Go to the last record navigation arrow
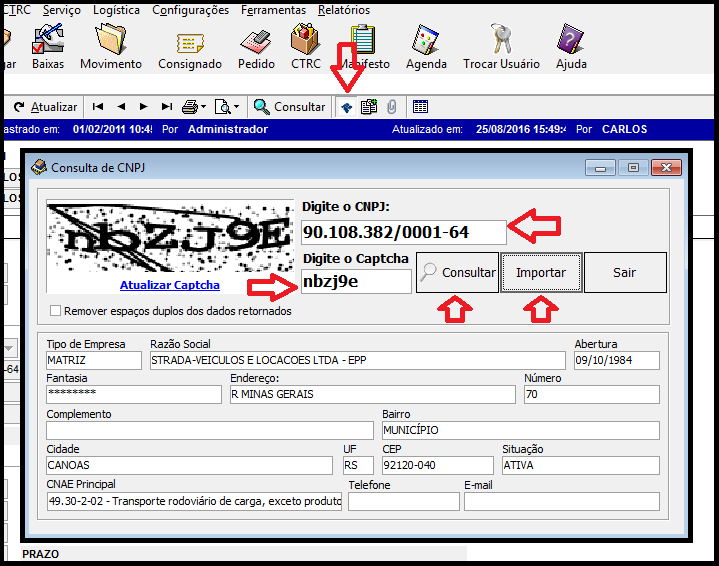The image size is (719, 566). click(x=166, y=107)
